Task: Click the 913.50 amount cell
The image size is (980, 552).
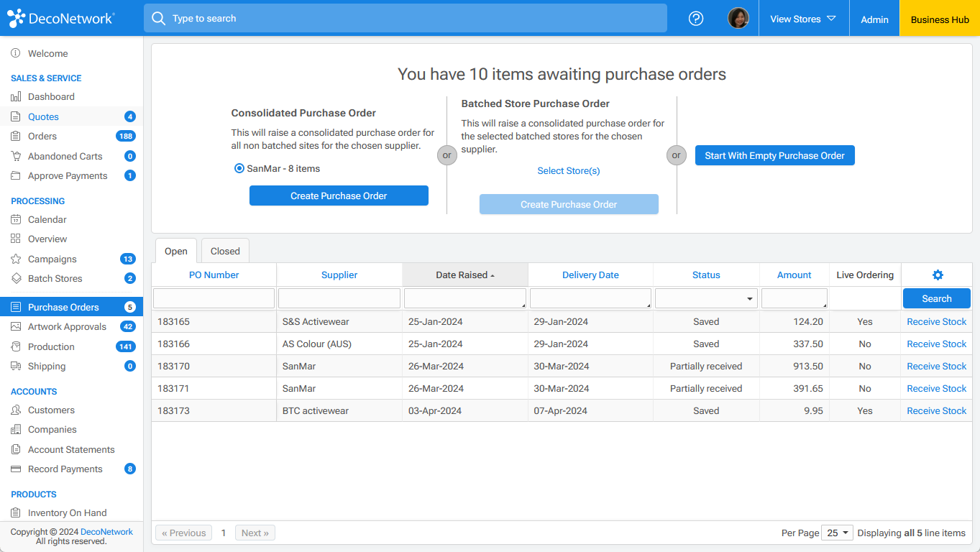Action: point(794,366)
